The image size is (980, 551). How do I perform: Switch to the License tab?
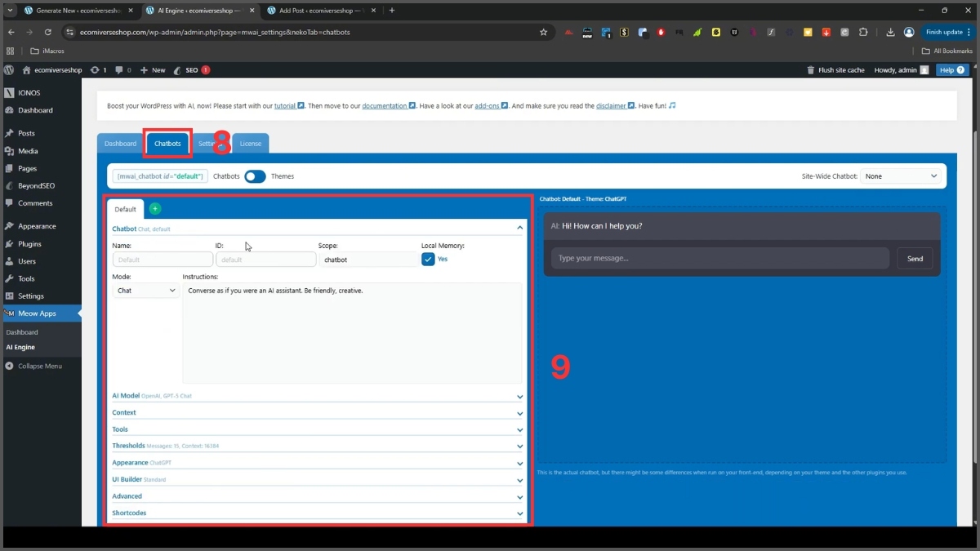[251, 144]
